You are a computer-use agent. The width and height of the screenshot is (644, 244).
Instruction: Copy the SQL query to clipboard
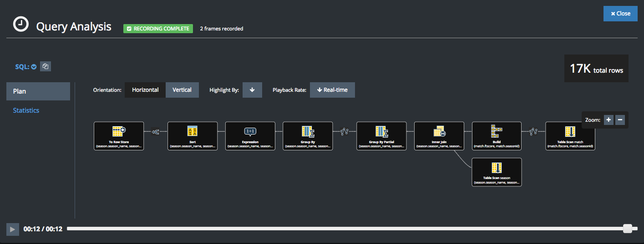[x=46, y=66]
